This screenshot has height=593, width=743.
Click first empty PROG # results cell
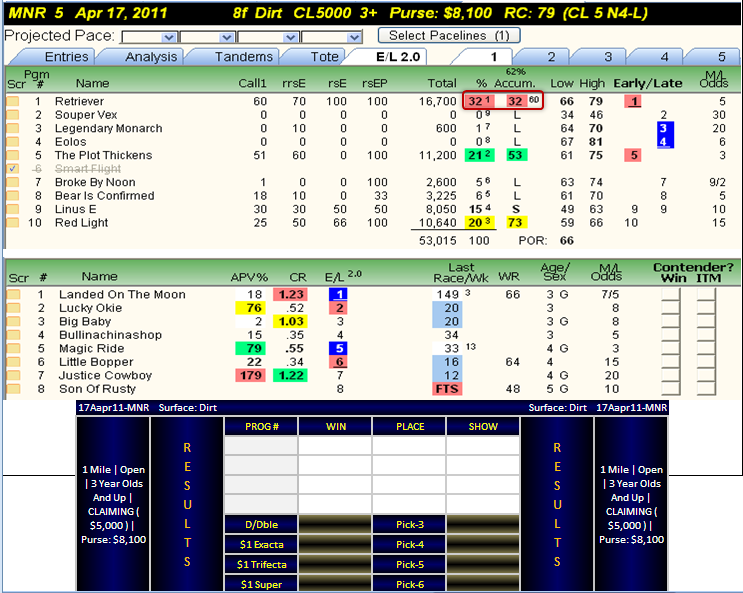(x=261, y=446)
